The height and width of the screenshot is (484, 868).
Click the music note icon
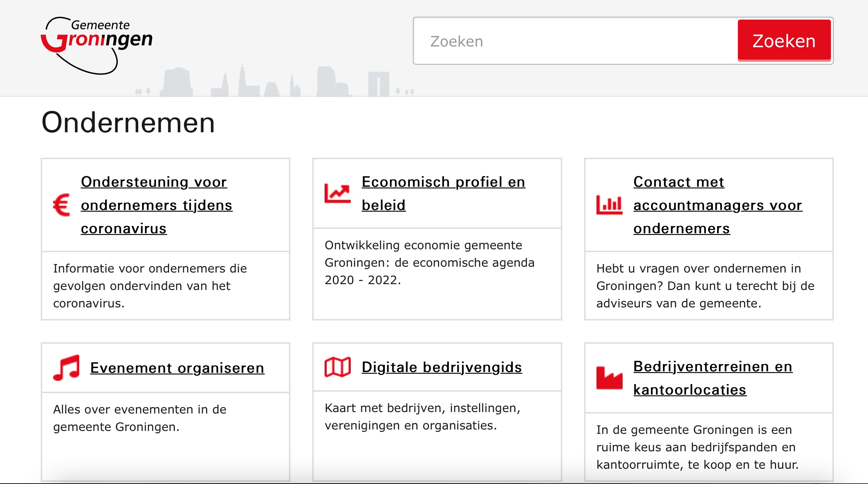[67, 367]
